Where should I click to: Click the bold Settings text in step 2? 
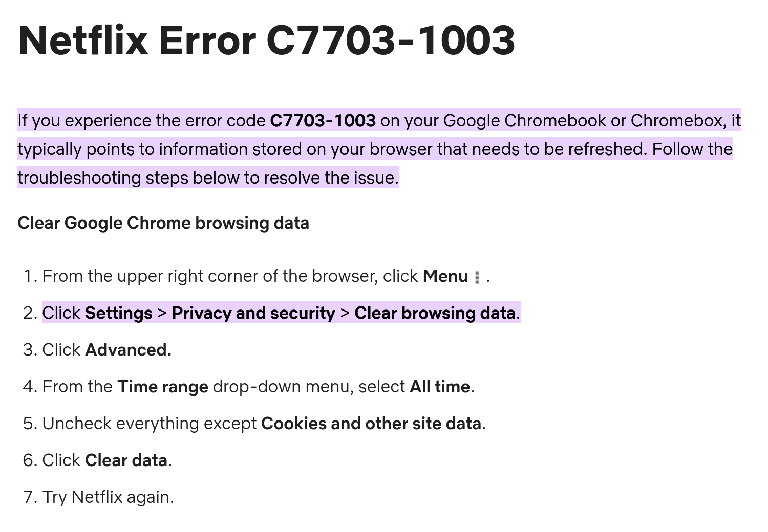[x=119, y=313]
